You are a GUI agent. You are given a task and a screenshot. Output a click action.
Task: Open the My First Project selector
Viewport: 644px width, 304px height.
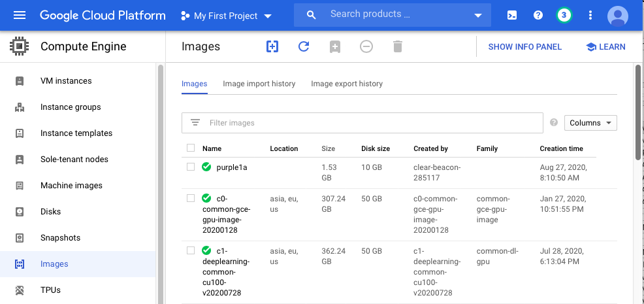pyautogui.click(x=226, y=16)
